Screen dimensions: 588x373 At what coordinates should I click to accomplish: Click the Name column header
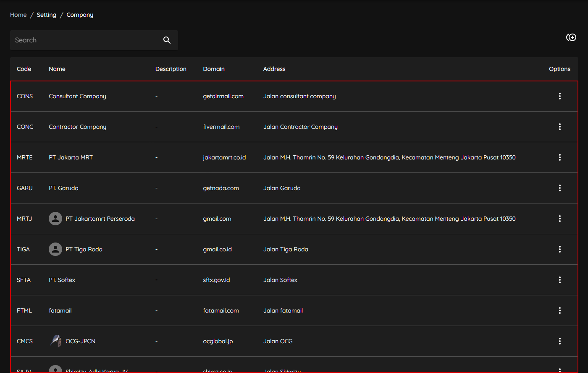[x=57, y=69]
